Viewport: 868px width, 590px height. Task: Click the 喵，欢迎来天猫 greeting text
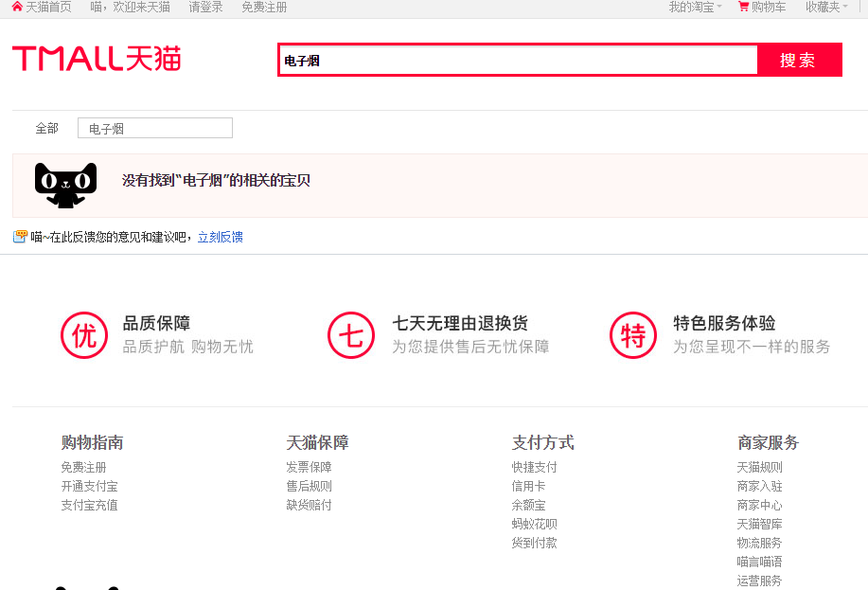(130, 7)
